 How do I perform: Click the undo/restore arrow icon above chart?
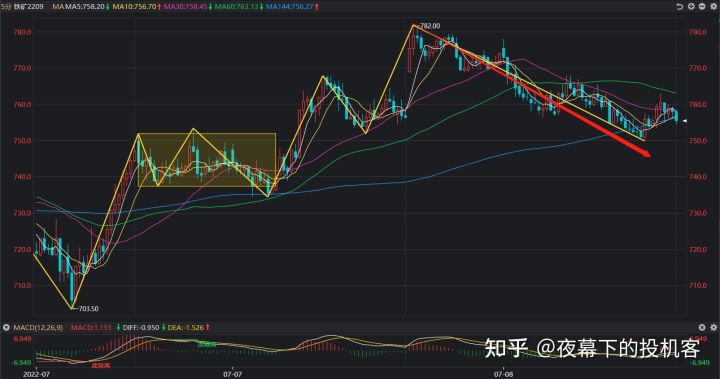point(680,6)
